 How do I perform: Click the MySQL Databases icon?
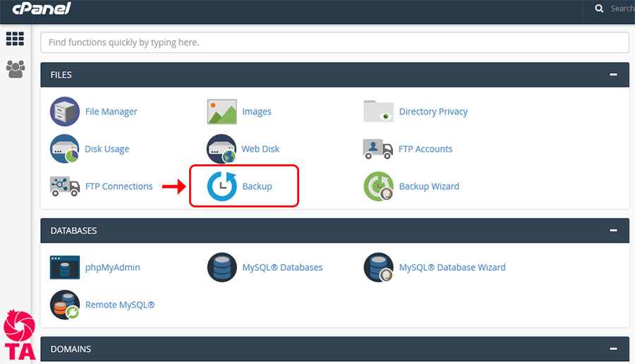[x=222, y=267]
